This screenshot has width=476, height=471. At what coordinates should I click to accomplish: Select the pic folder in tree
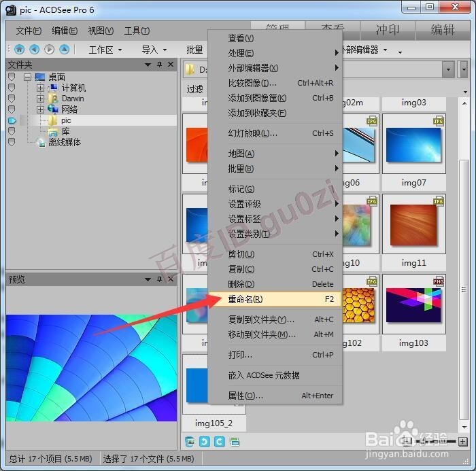66,120
